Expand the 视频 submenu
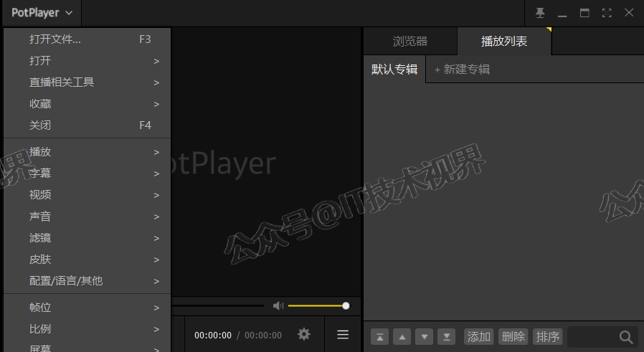 click(87, 195)
